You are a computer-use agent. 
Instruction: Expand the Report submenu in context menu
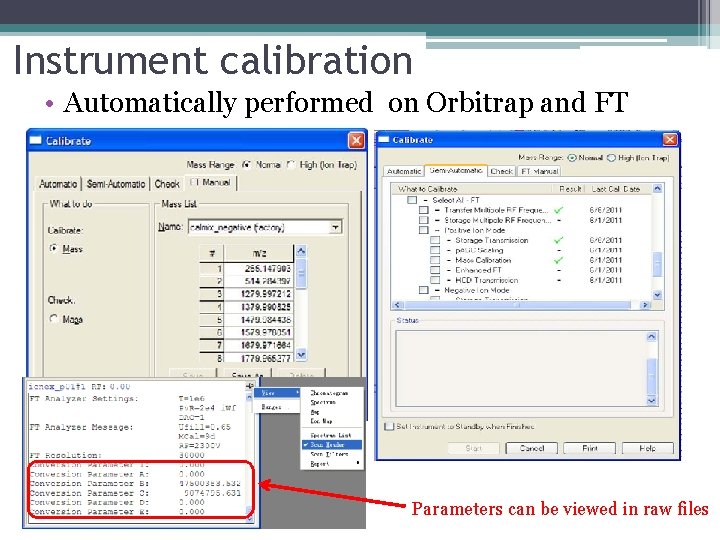tap(358, 463)
